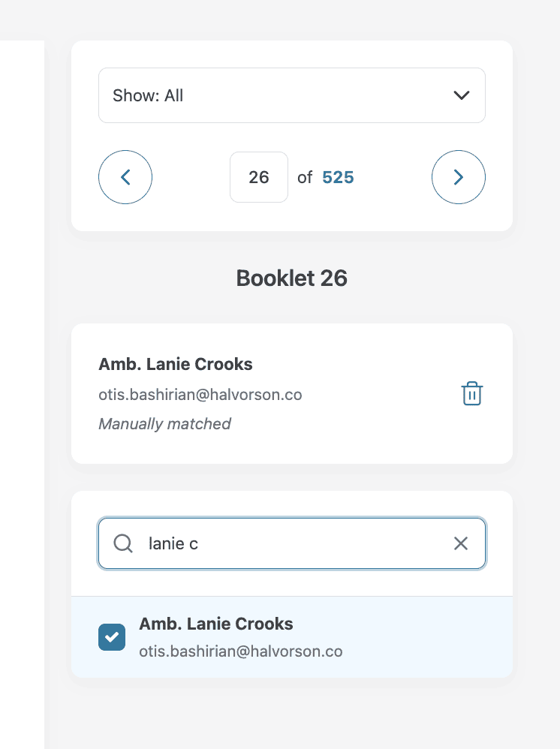
Task: Click the Booklet 26 heading
Action: (291, 278)
